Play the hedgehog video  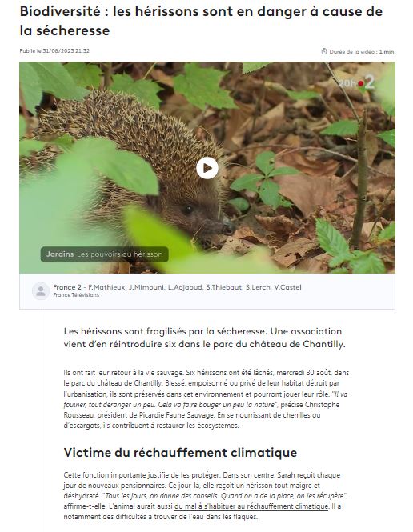[207, 168]
